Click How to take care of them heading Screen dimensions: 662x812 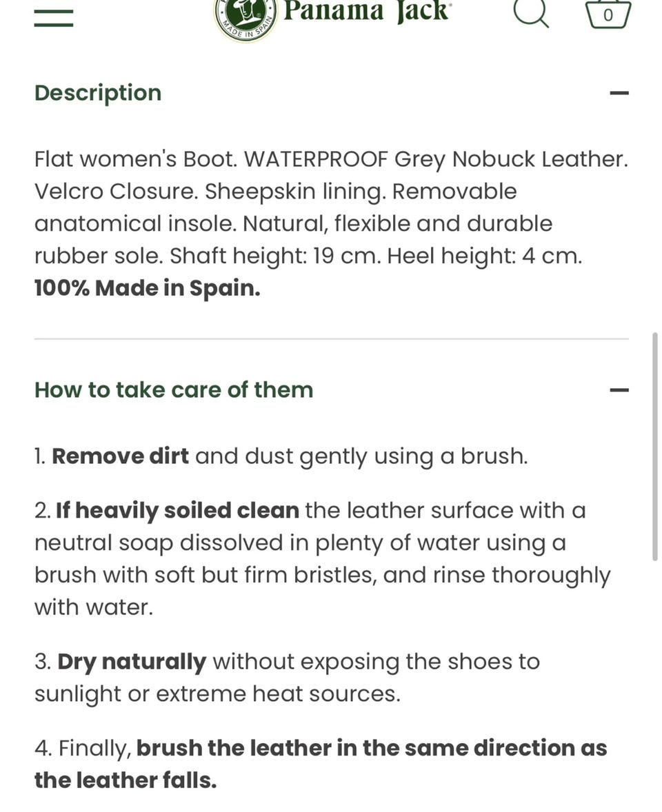point(174,390)
